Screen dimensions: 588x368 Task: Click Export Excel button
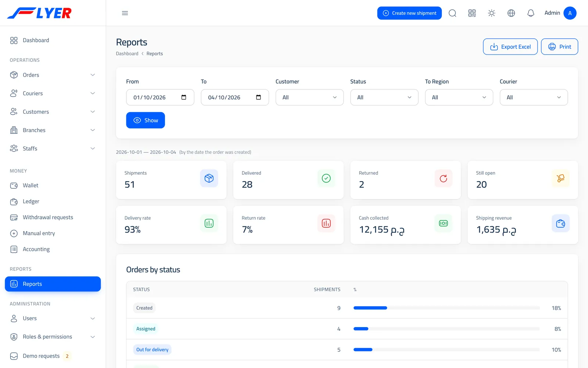tap(510, 47)
